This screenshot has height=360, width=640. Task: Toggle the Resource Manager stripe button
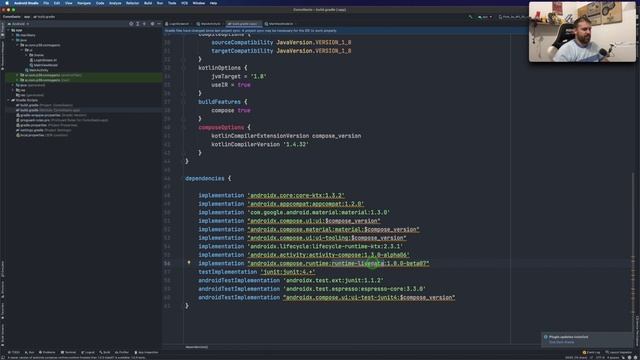tap(2, 55)
